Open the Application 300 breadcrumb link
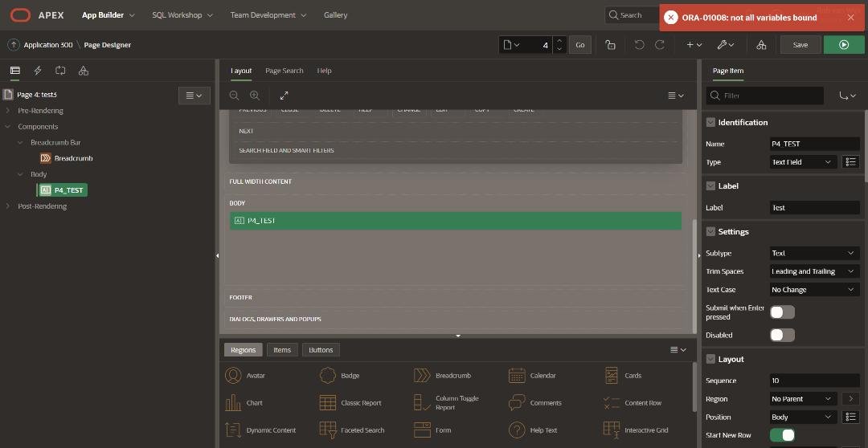 click(48, 45)
